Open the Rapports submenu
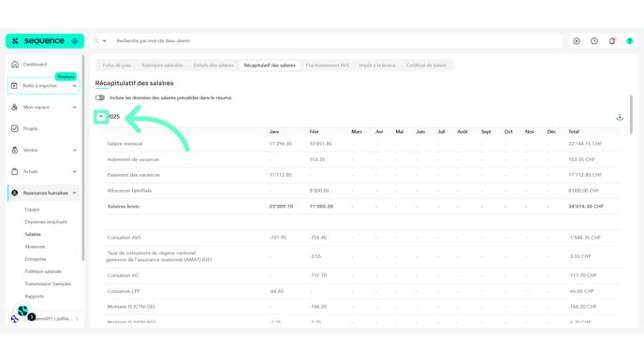Image resolution: width=644 pixels, height=362 pixels. (34, 297)
